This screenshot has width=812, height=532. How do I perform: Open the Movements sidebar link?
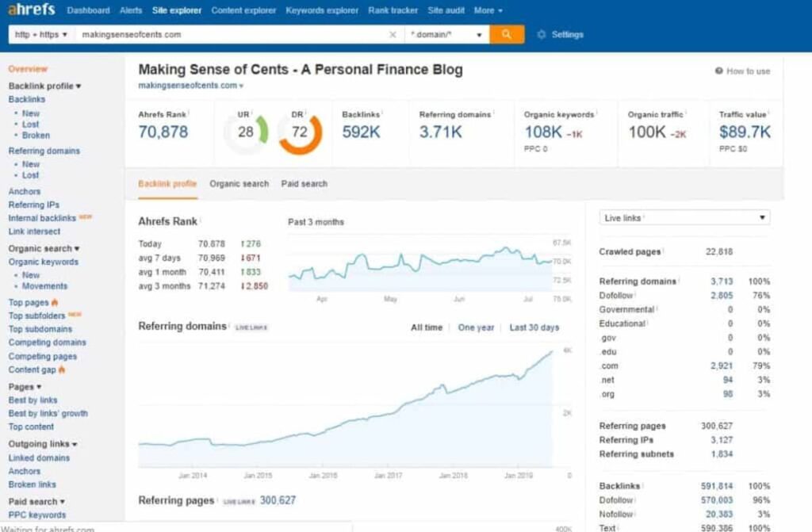tap(44, 286)
